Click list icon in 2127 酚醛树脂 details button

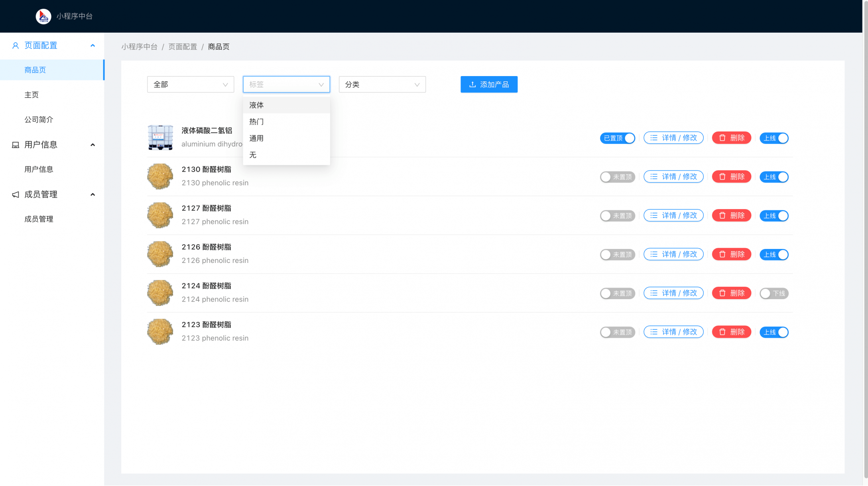[x=654, y=216]
